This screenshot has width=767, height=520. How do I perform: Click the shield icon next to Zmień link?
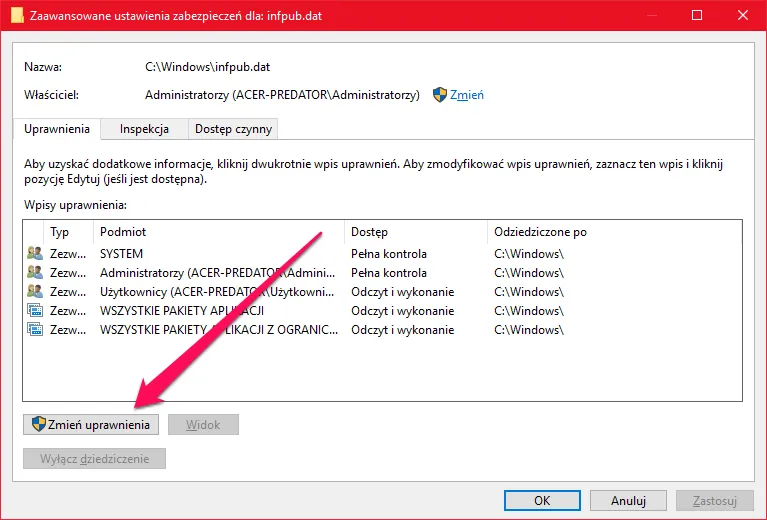(440, 95)
